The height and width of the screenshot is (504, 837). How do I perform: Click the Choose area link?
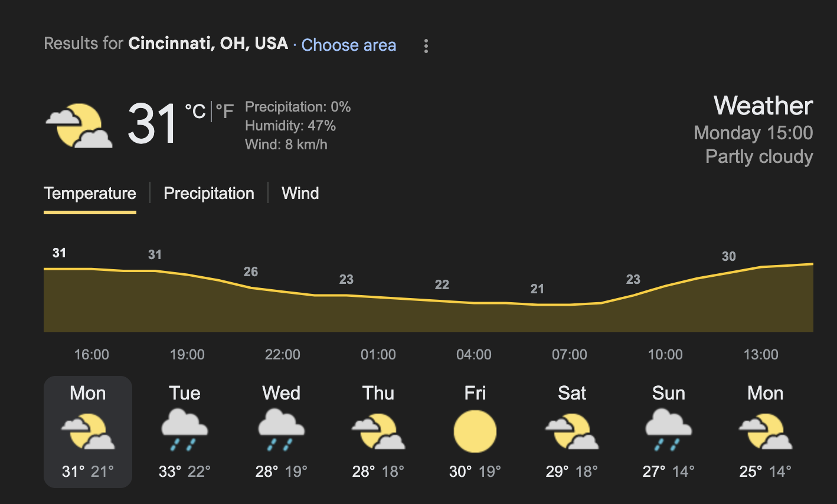(x=349, y=45)
